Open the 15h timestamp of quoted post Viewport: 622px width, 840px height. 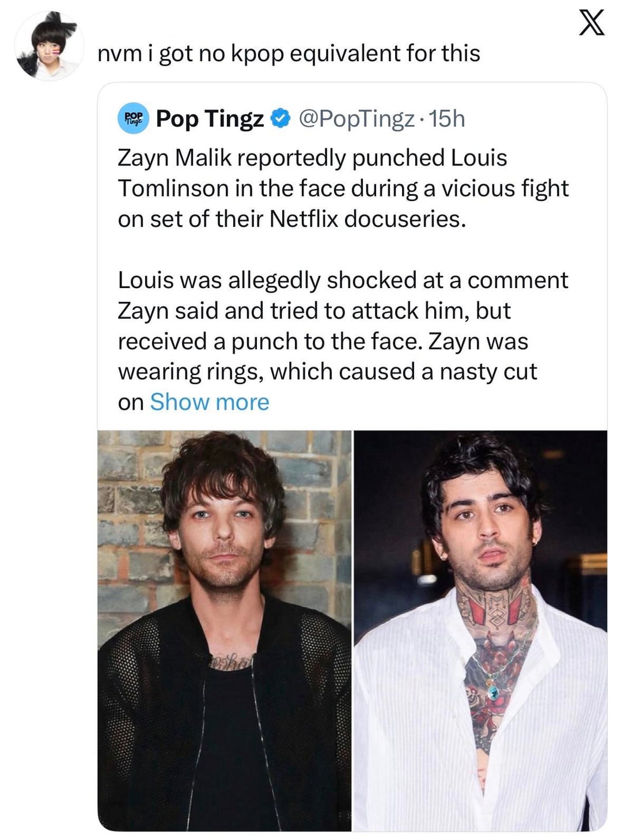coord(447,118)
